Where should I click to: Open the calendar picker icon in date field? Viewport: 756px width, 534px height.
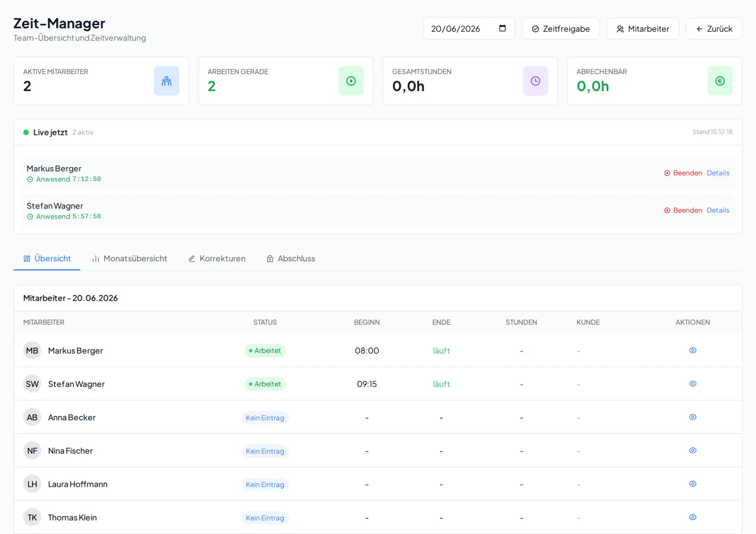pos(502,28)
